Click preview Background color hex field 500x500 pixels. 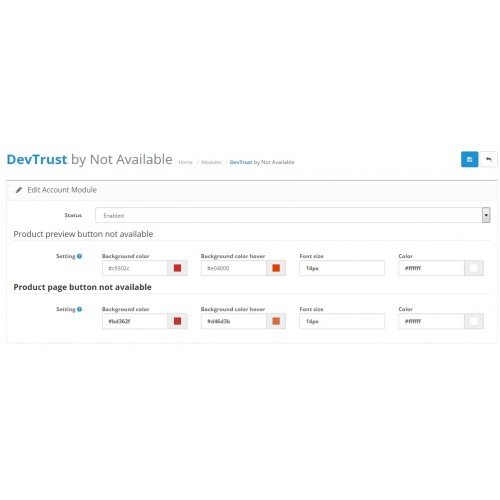point(135,268)
